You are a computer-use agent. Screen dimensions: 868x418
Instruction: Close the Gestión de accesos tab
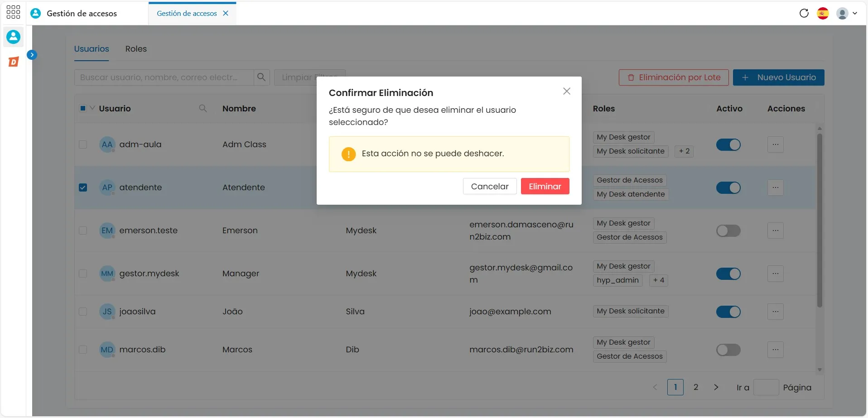click(226, 13)
